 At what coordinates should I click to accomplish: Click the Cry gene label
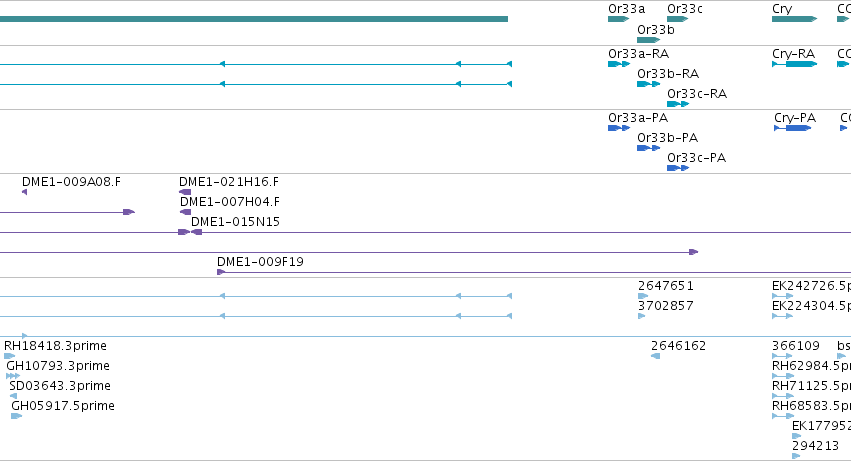click(782, 9)
